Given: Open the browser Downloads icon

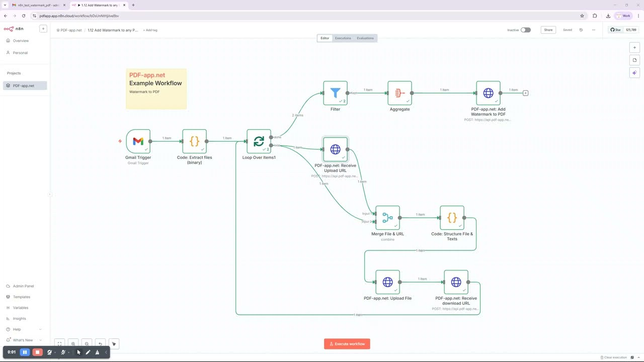Looking at the screenshot, I should pyautogui.click(x=608, y=16).
